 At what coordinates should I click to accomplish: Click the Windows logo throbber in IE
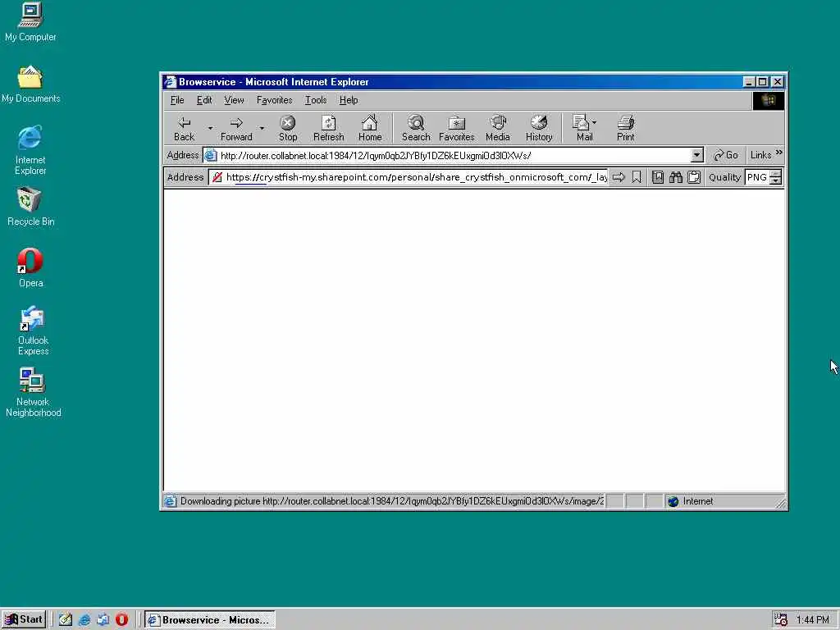tap(768, 101)
